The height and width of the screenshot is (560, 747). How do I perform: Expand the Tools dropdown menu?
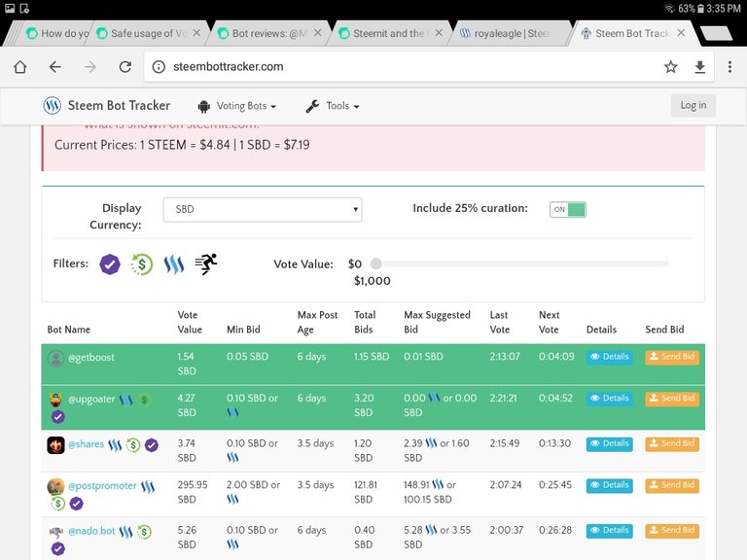[x=332, y=106]
